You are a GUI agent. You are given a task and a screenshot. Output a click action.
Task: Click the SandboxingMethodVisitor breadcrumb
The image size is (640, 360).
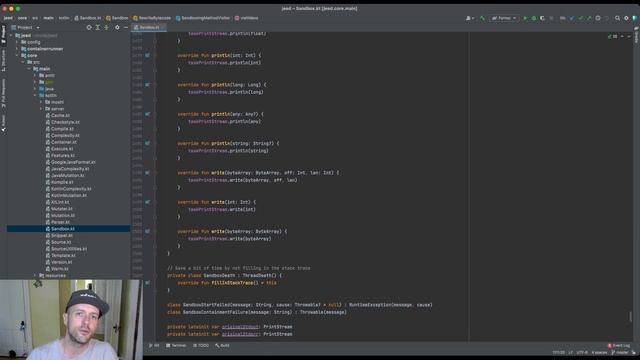pos(203,18)
